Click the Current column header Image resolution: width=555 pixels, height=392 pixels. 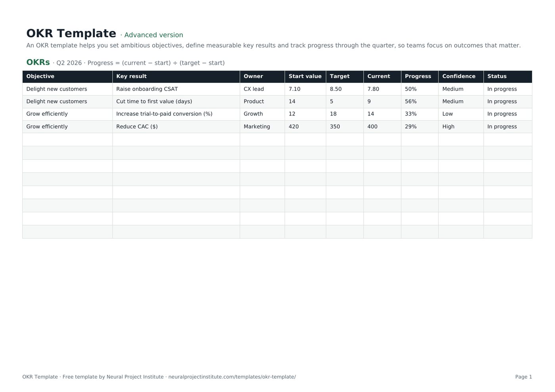pyautogui.click(x=382, y=76)
